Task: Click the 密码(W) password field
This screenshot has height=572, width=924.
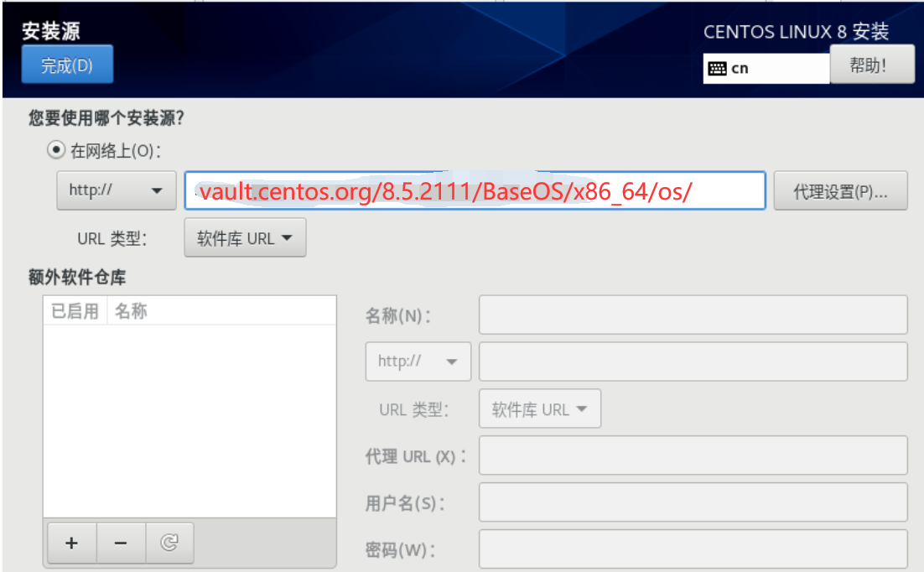Action: tap(693, 549)
